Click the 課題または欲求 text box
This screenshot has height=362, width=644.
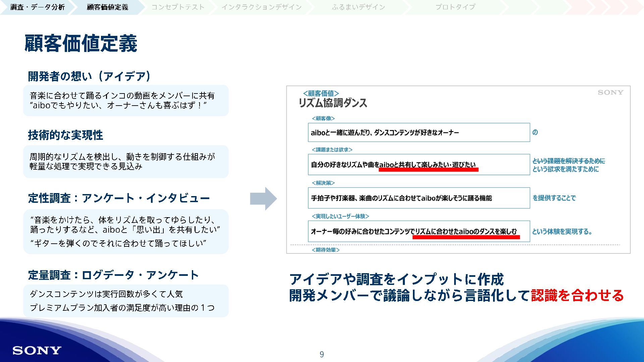click(x=419, y=165)
